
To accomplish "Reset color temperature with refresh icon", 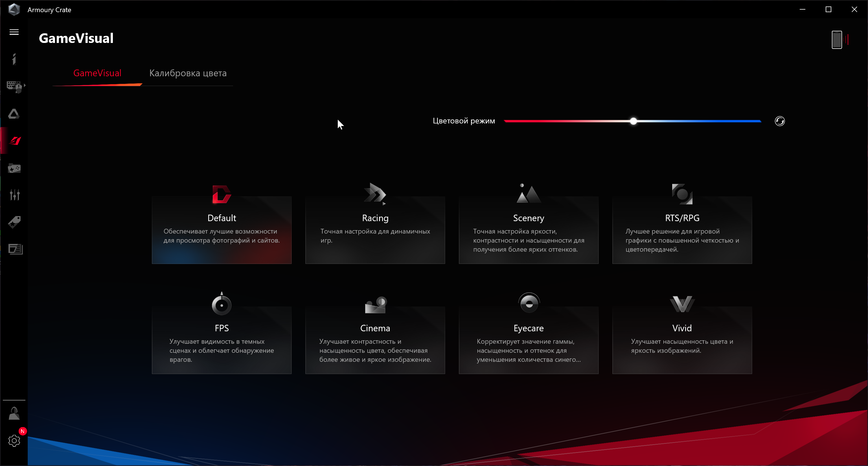I will (x=779, y=121).
